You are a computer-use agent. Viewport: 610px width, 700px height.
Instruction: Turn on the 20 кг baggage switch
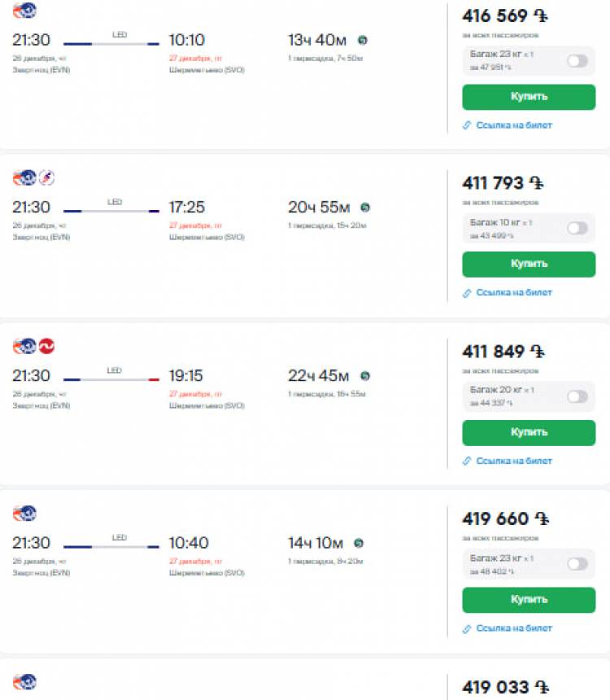pos(577,396)
